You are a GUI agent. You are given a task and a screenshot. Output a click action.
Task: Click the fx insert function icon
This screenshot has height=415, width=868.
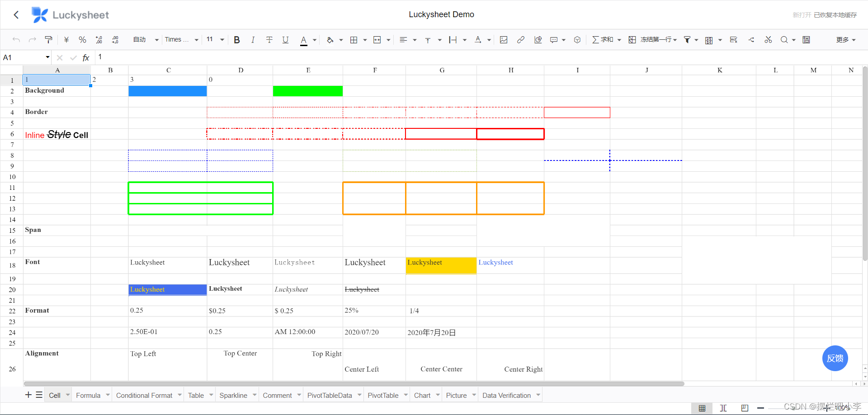click(86, 58)
